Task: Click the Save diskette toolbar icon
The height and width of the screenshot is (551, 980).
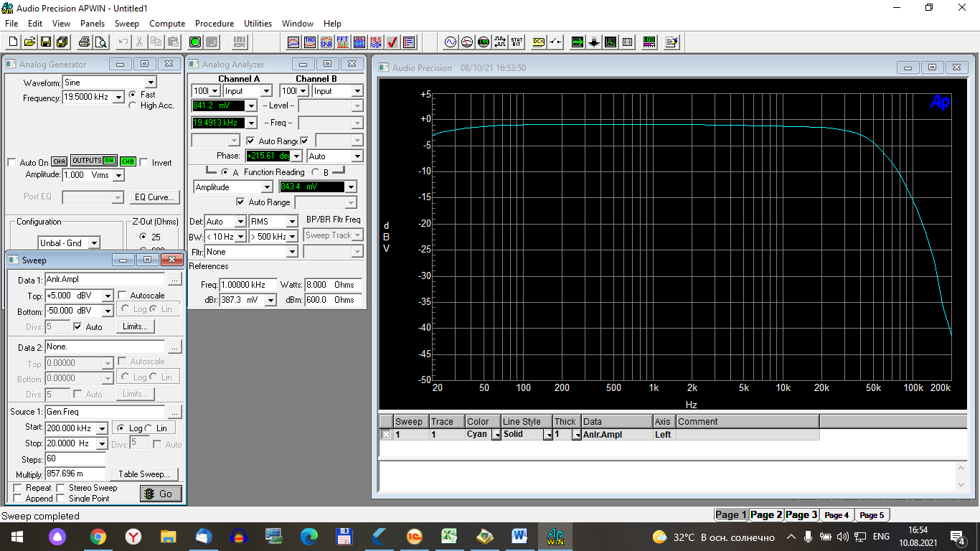Action: (x=45, y=42)
